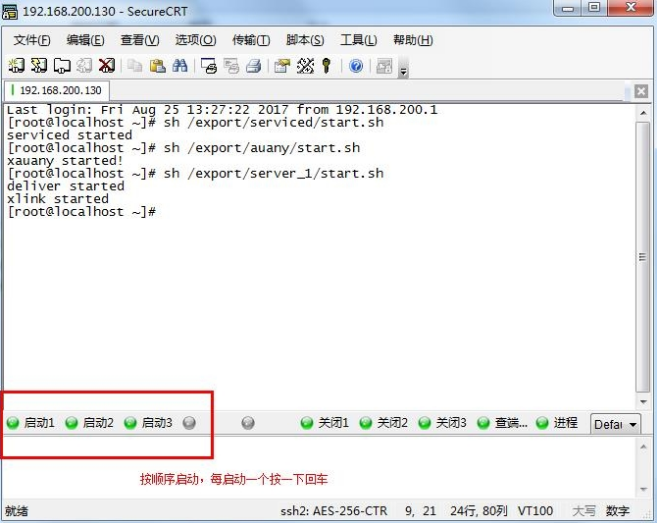Select the 192.168.200.130 session tab
This screenshot has width=657, height=523.
57,91
